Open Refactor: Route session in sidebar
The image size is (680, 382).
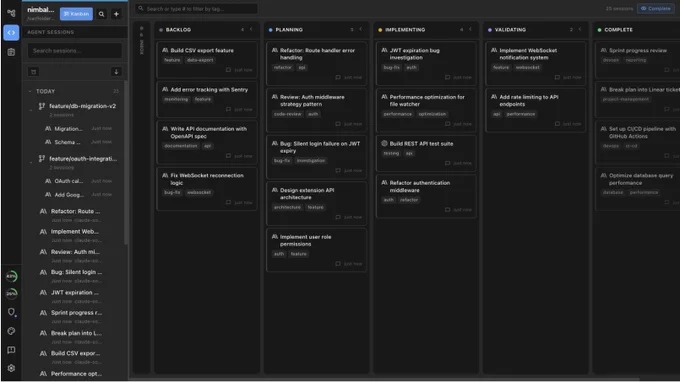coord(76,215)
